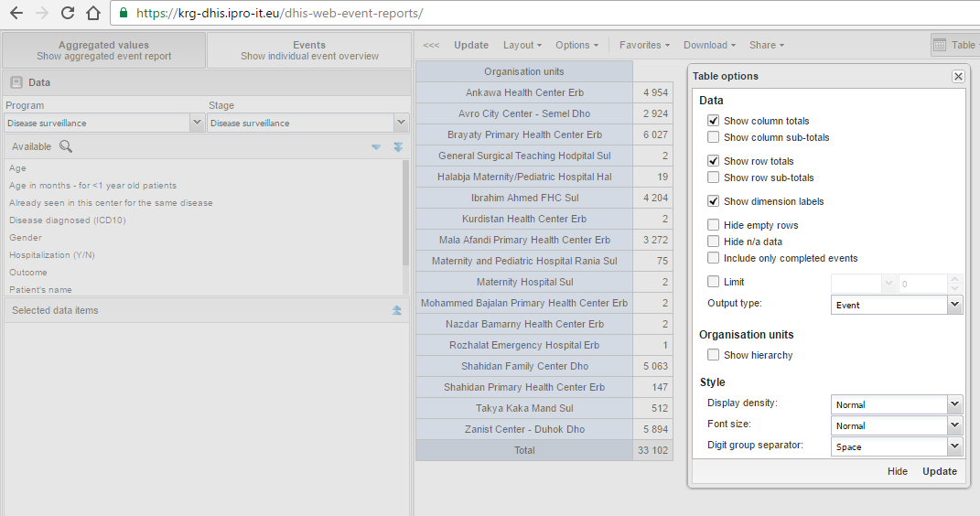Switch to the Events tab
Viewport: 980px width, 516px height.
tap(309, 50)
